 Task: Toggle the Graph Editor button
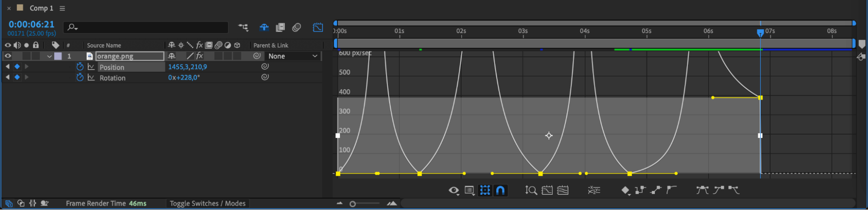click(x=318, y=27)
